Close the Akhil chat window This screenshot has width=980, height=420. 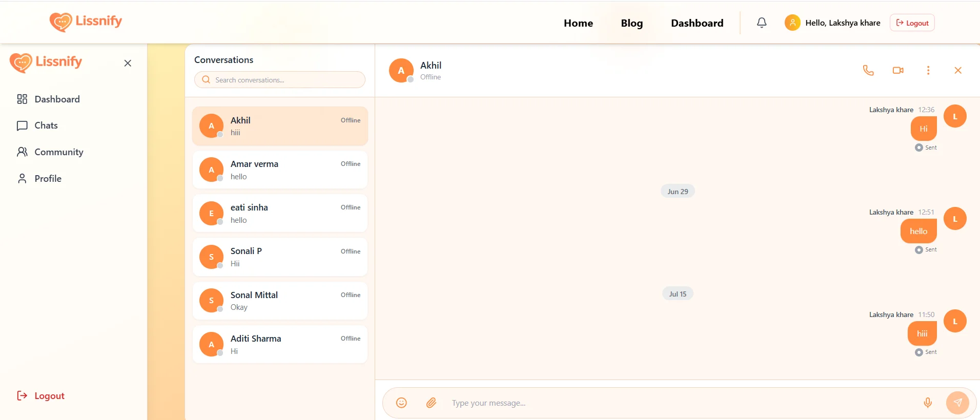(x=958, y=70)
